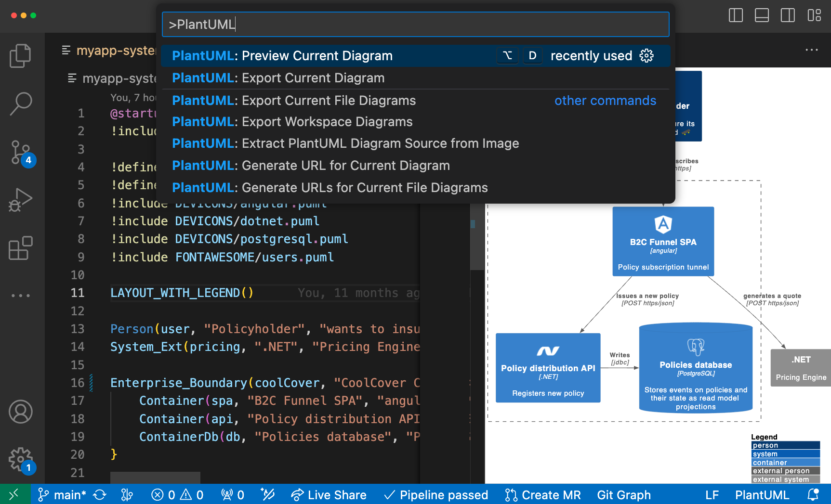Image resolution: width=831 pixels, height=504 pixels.
Task: Click Policy distribution API box in preview
Action: coord(548,368)
